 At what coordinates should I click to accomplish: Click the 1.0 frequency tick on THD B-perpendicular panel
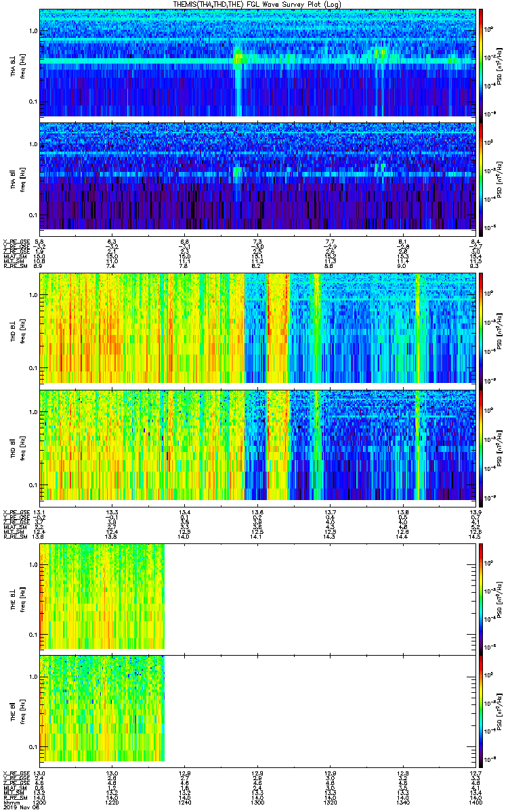tap(33, 296)
